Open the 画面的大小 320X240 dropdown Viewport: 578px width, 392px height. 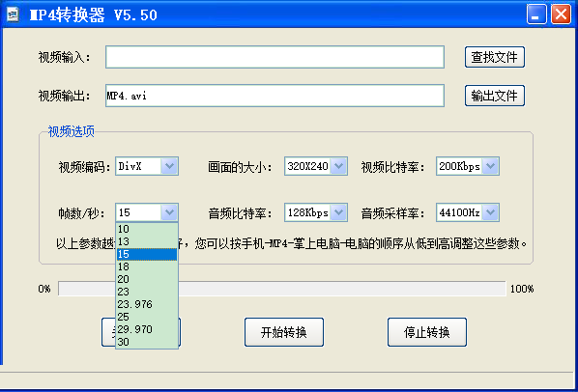(x=338, y=166)
